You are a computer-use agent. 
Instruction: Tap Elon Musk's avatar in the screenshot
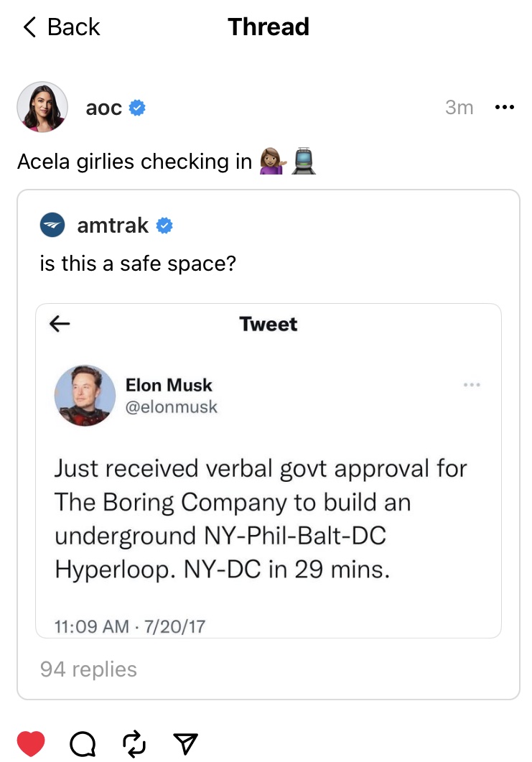[85, 396]
